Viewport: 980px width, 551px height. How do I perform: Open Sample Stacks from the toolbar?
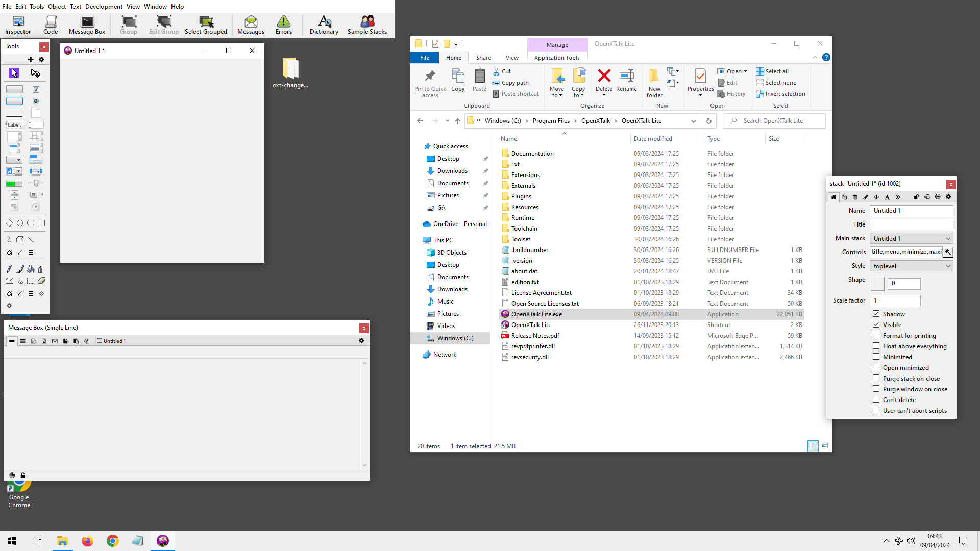coord(367,24)
